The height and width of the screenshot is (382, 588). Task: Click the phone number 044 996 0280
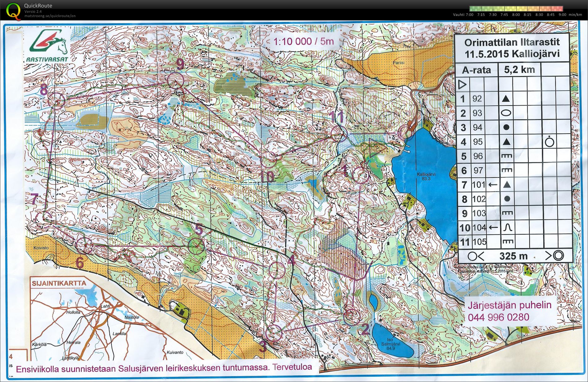pos(498,317)
